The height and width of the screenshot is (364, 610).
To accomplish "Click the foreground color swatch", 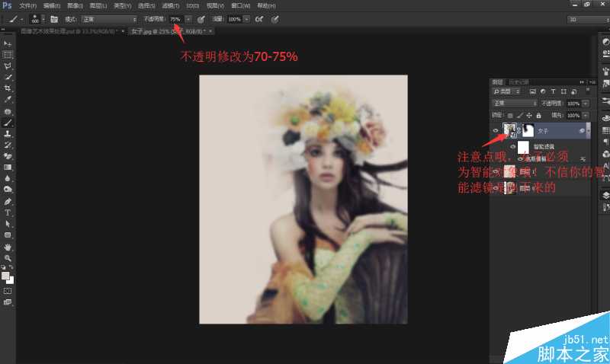I will pos(6,276).
